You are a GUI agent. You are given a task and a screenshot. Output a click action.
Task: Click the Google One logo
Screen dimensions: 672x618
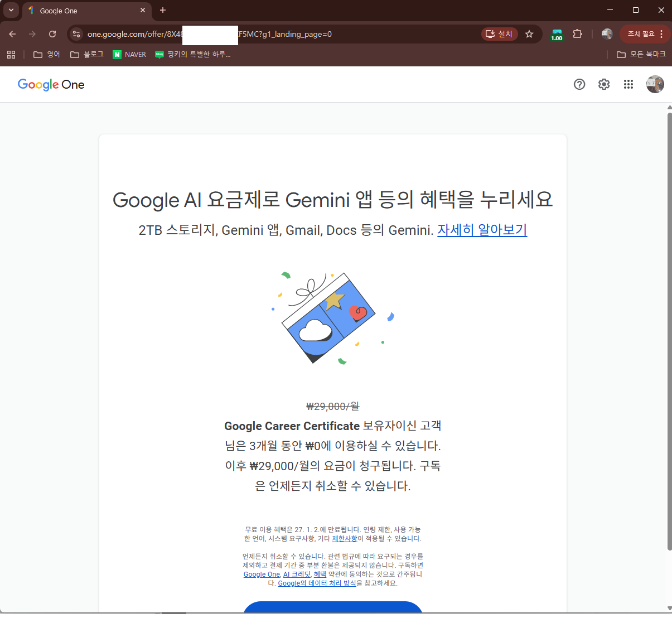point(51,84)
